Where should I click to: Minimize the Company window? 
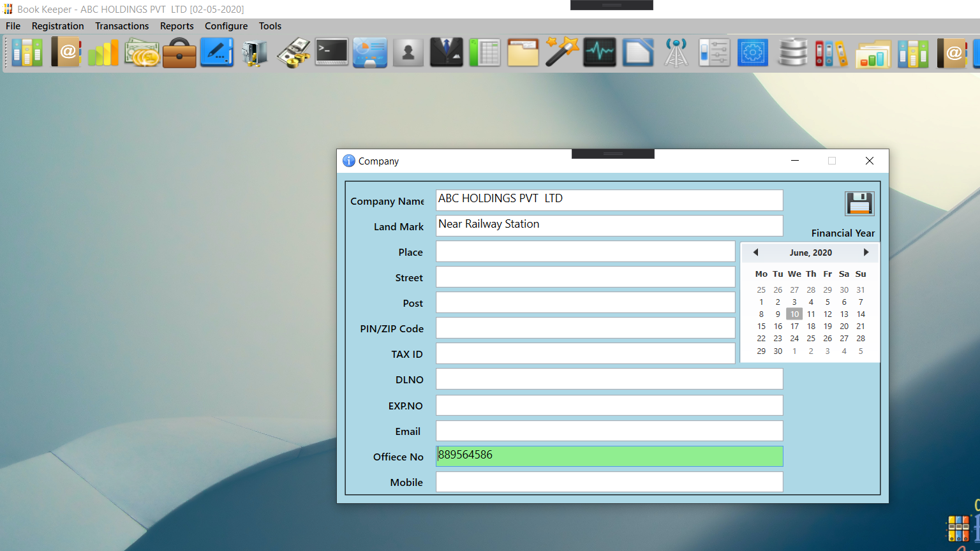[x=795, y=161]
